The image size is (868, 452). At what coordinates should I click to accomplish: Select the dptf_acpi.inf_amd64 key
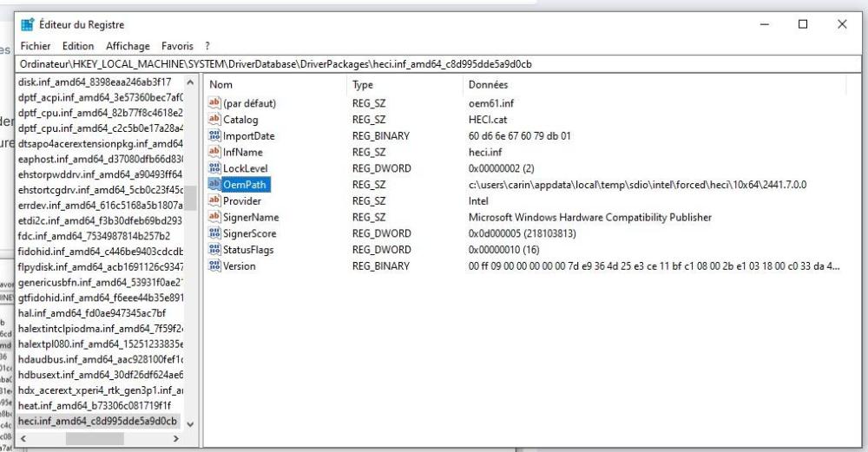point(100,97)
